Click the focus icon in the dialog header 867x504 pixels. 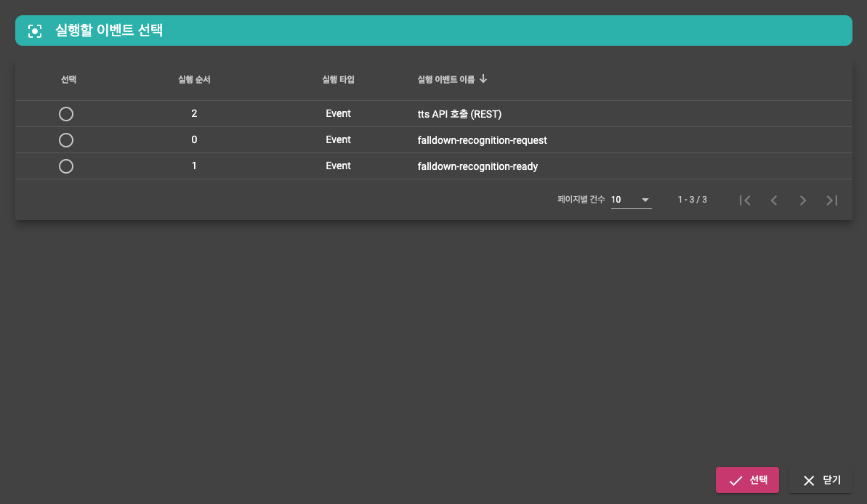35,31
